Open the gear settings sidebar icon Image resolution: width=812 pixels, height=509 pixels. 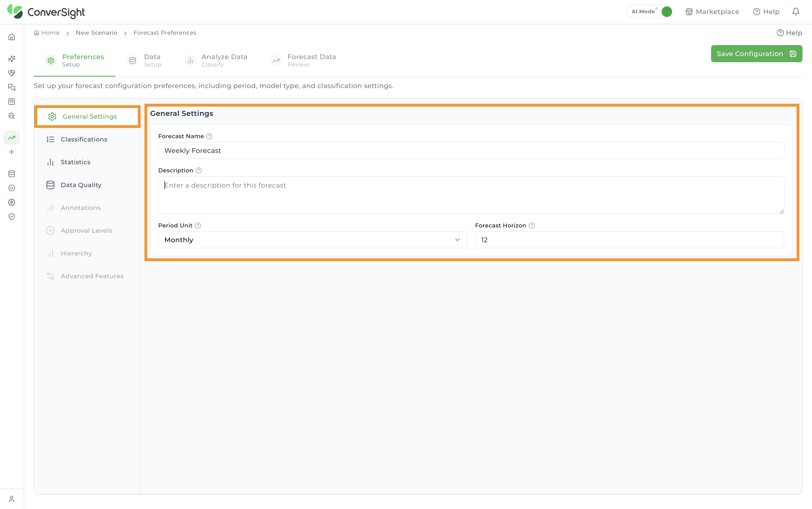[x=12, y=202]
